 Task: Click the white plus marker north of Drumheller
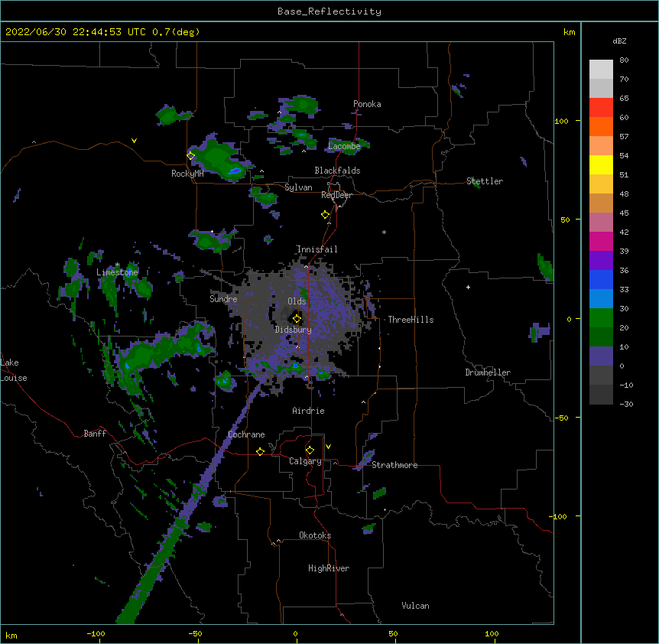[x=468, y=287]
